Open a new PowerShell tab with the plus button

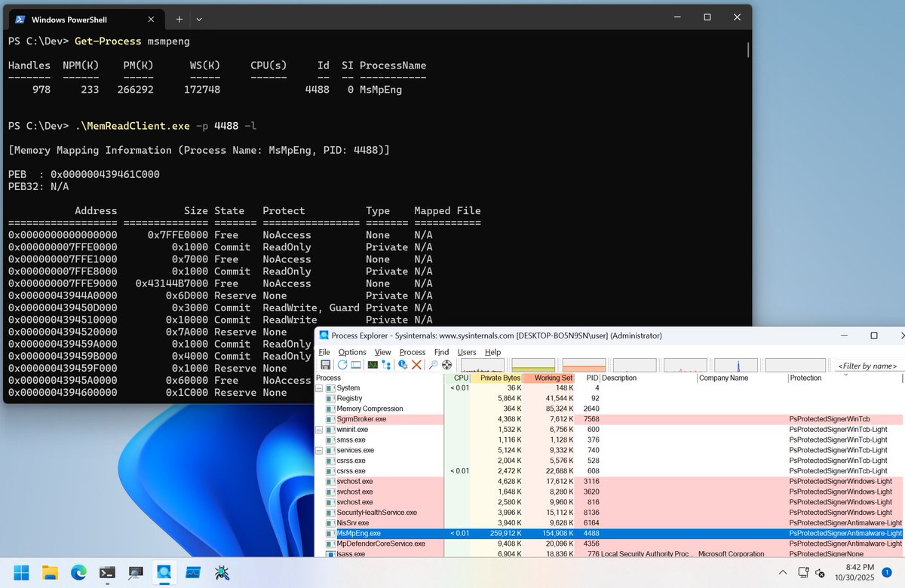coord(178,19)
